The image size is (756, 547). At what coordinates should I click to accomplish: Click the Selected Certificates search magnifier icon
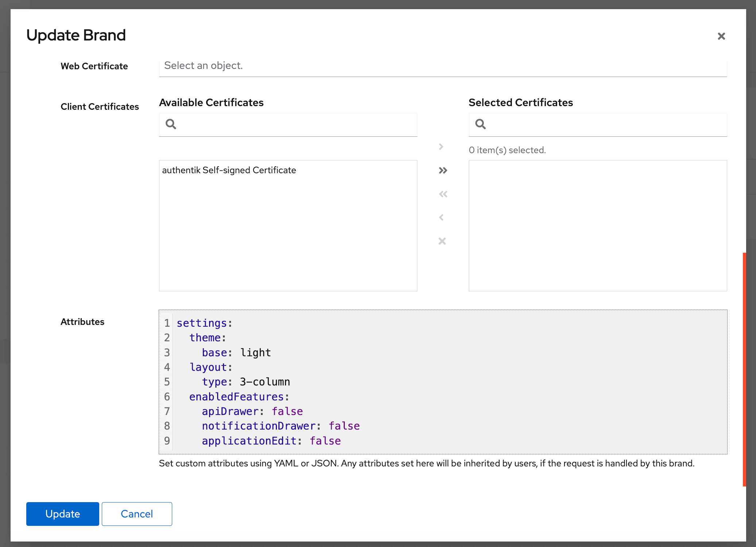(x=480, y=124)
